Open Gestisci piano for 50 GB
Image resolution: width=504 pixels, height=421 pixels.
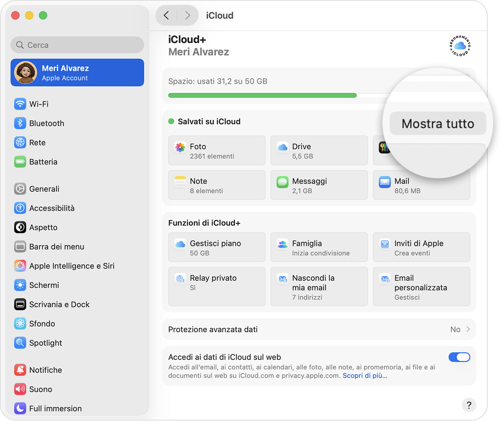click(x=217, y=247)
